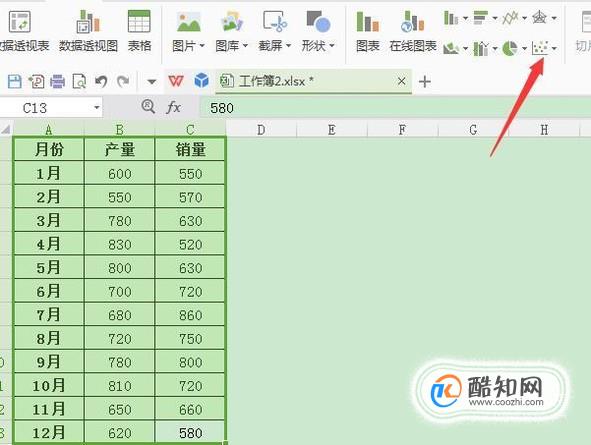Open the pie chart type icon
The height and width of the screenshot is (445, 591).
[x=510, y=48]
